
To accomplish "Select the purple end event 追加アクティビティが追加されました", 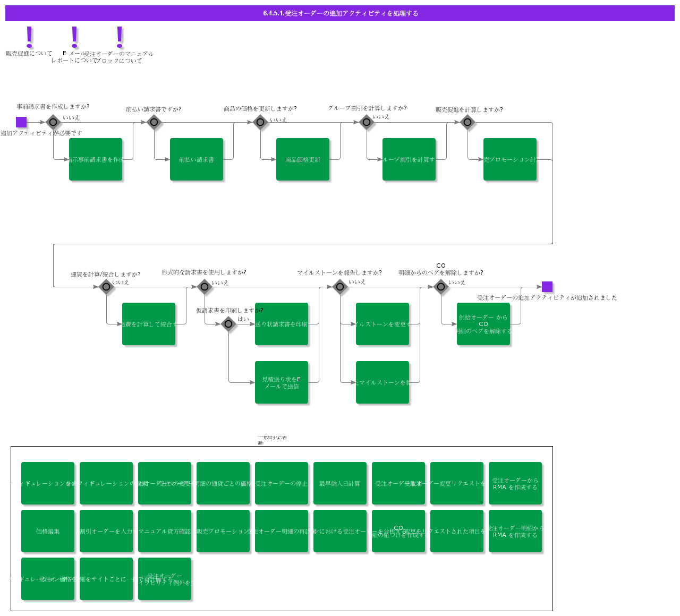I will coord(547,287).
